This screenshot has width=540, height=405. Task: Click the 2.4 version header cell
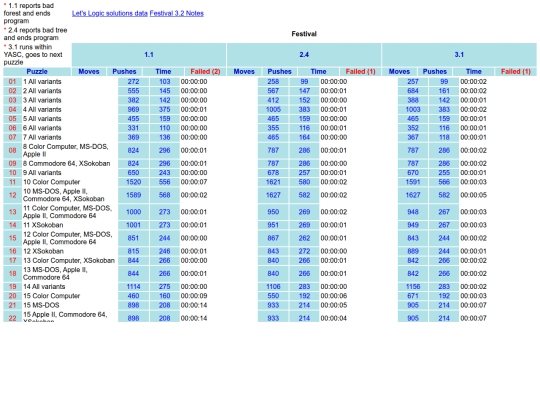[304, 55]
